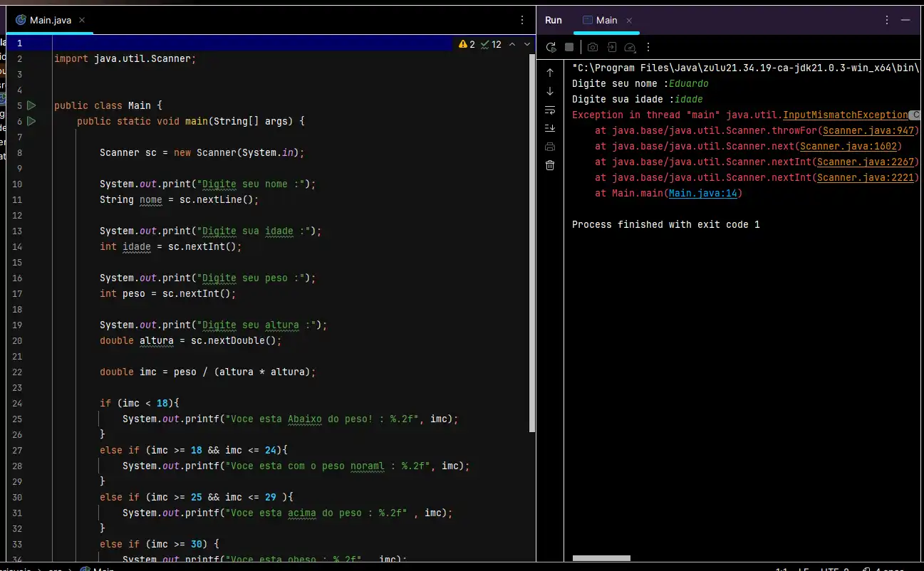Viewport: 924px width, 571px height.
Task: Jump up the stack trace with up arrow
Action: click(550, 73)
